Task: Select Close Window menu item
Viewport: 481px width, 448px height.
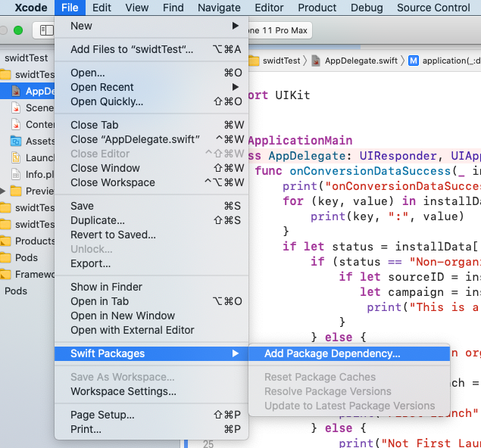Action: point(151,168)
